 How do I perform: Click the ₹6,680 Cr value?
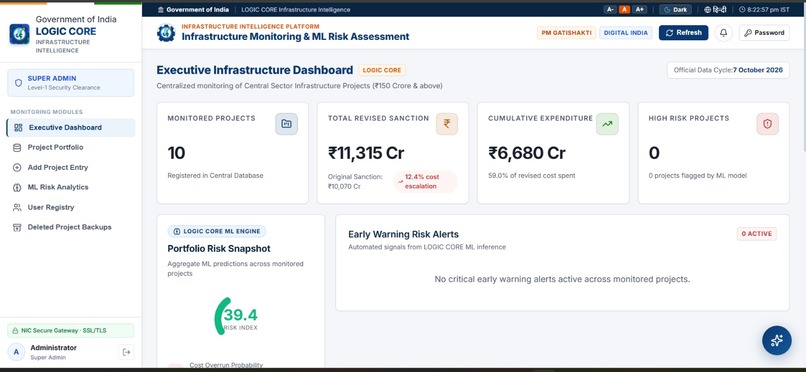pos(526,153)
